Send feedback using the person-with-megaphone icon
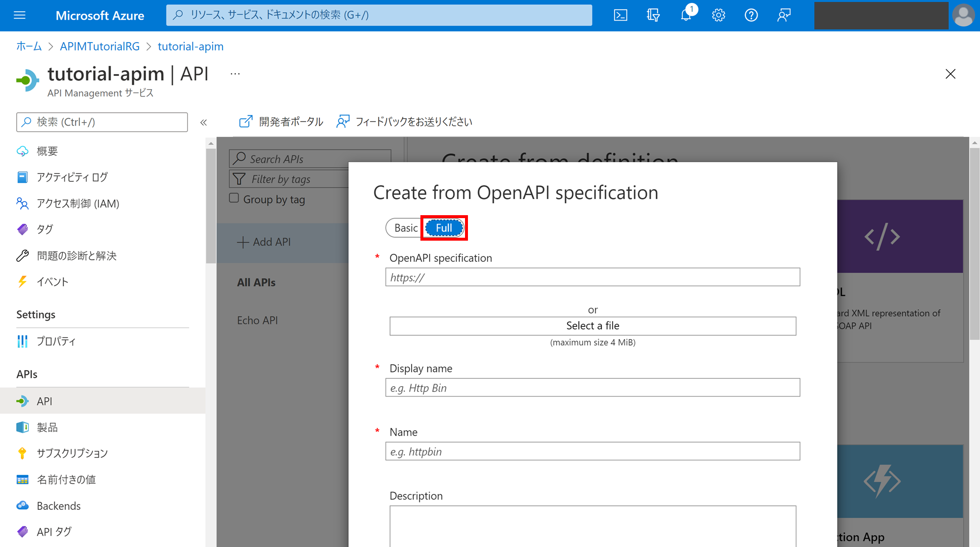980x547 pixels. [x=784, y=15]
